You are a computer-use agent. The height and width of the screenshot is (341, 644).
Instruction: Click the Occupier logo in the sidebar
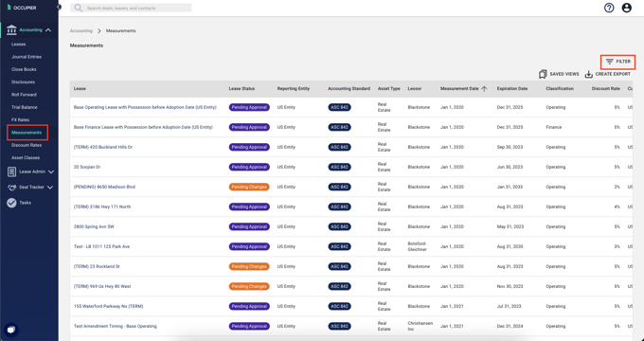click(22, 8)
